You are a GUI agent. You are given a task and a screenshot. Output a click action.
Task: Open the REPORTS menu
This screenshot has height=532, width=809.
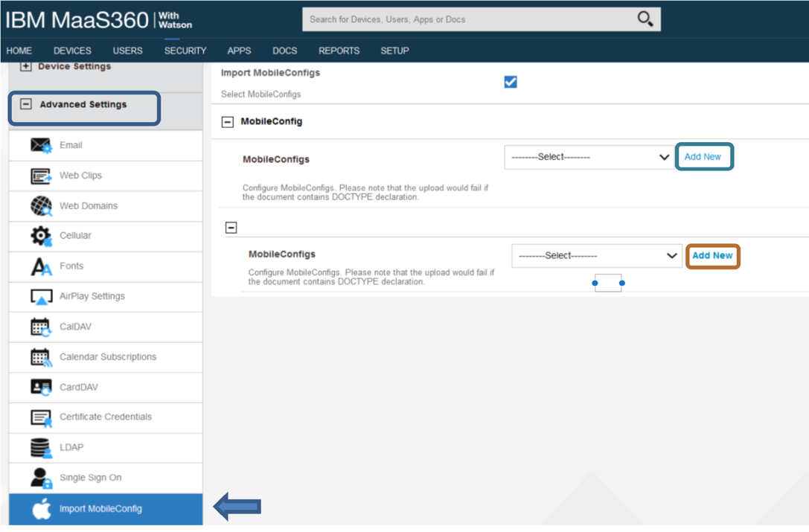pos(339,51)
